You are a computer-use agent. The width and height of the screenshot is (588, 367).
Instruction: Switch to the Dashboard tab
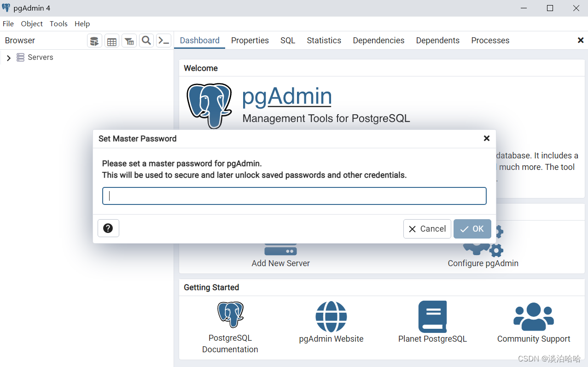point(199,41)
